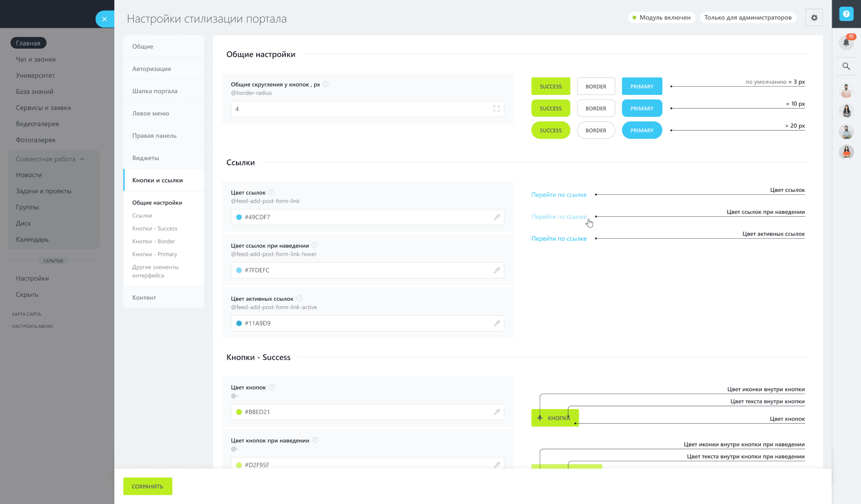The image size is (861, 504).
Task: Click the #11A9D9 active link color swatch
Action: pos(239,323)
